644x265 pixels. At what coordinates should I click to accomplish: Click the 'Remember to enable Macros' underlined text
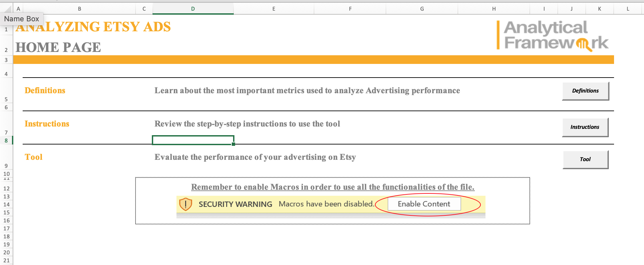(333, 187)
